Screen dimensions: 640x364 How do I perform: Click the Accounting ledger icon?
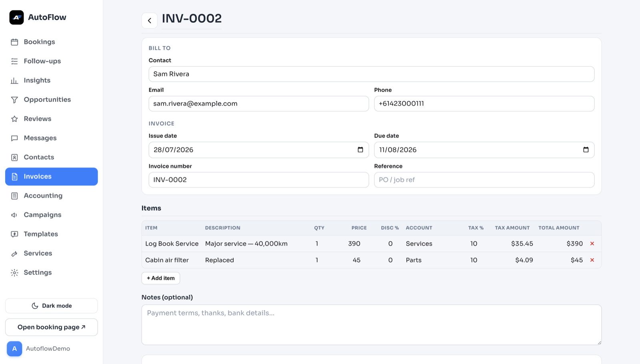14,195
